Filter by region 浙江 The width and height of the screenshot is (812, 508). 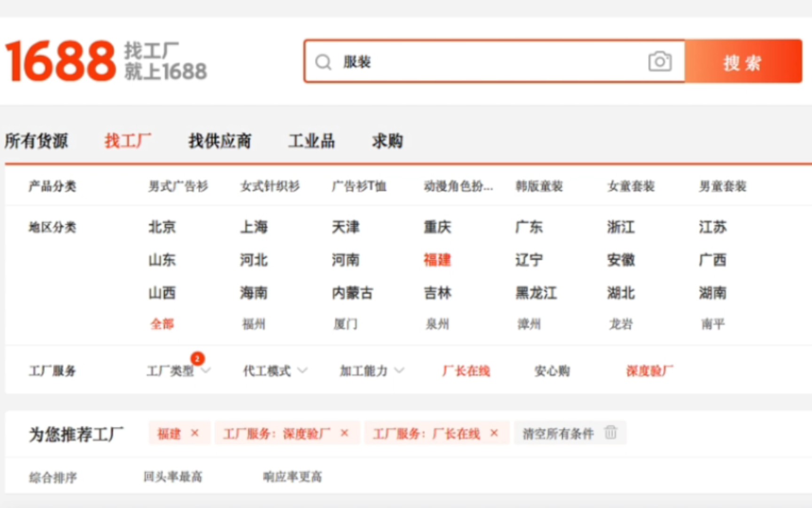coord(621,227)
